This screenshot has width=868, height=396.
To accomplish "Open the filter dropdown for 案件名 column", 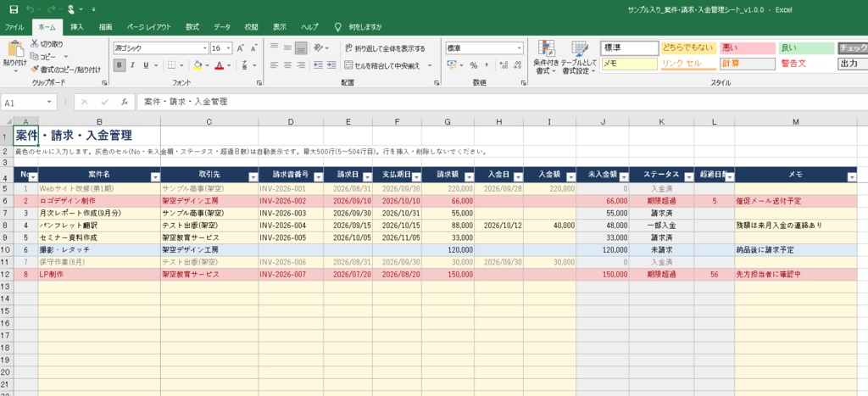I will [x=156, y=177].
